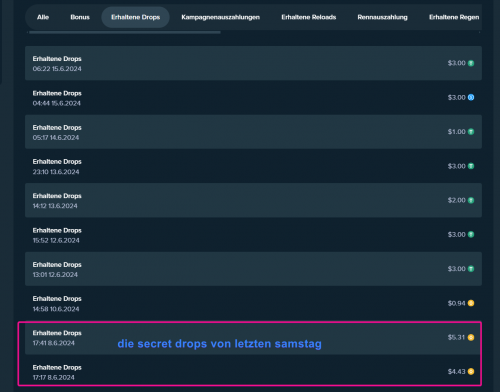Click the $2.00 drop amount
This screenshot has width=500, height=392.
coord(457,200)
